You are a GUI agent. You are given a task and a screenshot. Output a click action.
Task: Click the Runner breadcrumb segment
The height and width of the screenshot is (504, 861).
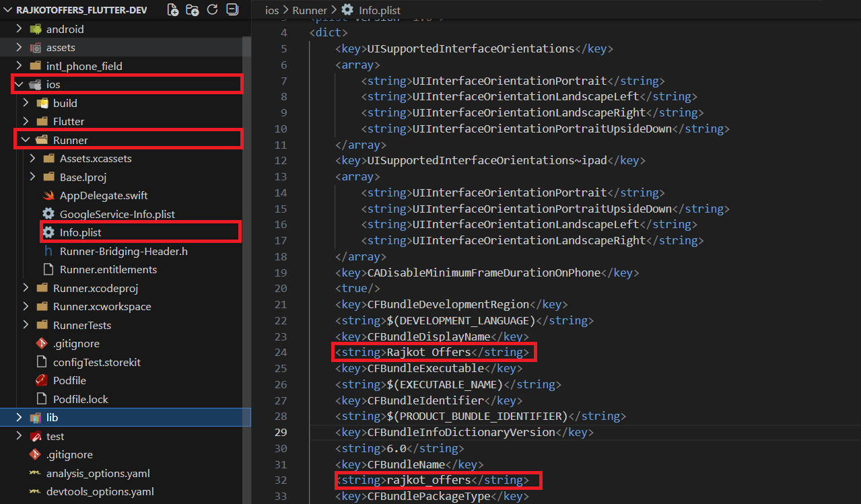point(311,10)
